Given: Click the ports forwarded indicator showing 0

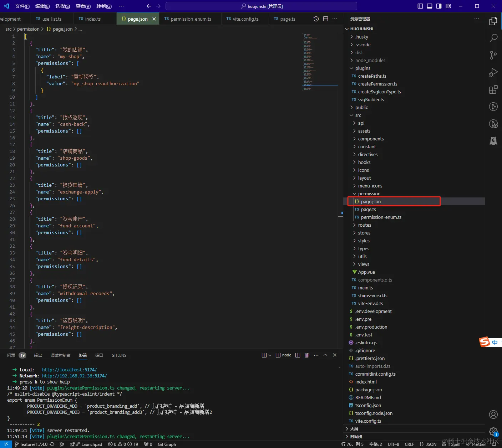Looking at the screenshot, I should tap(148, 444).
